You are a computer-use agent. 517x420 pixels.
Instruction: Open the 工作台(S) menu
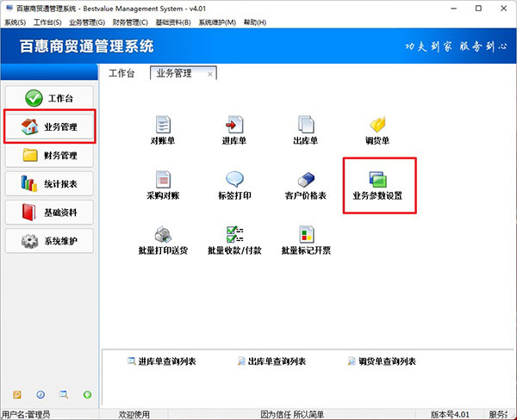tap(47, 22)
